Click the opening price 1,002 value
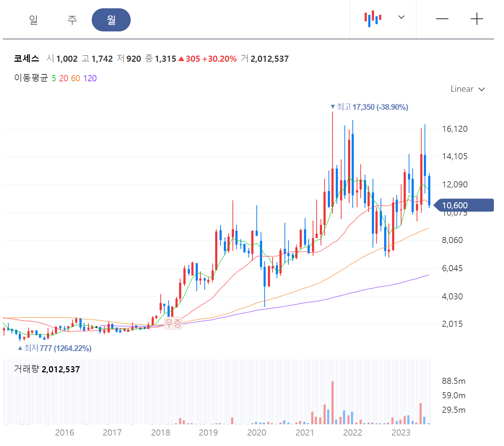Image resolution: width=504 pixels, height=446 pixels. click(67, 59)
